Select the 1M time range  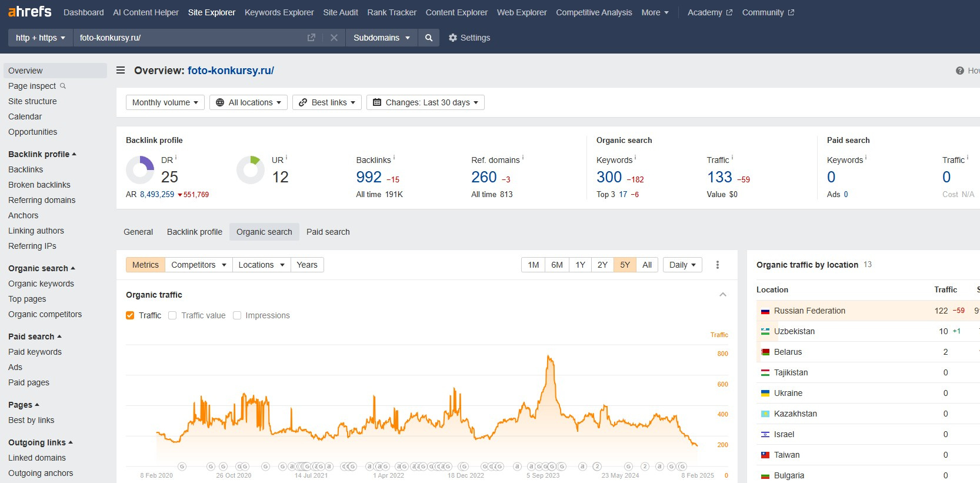click(x=534, y=265)
